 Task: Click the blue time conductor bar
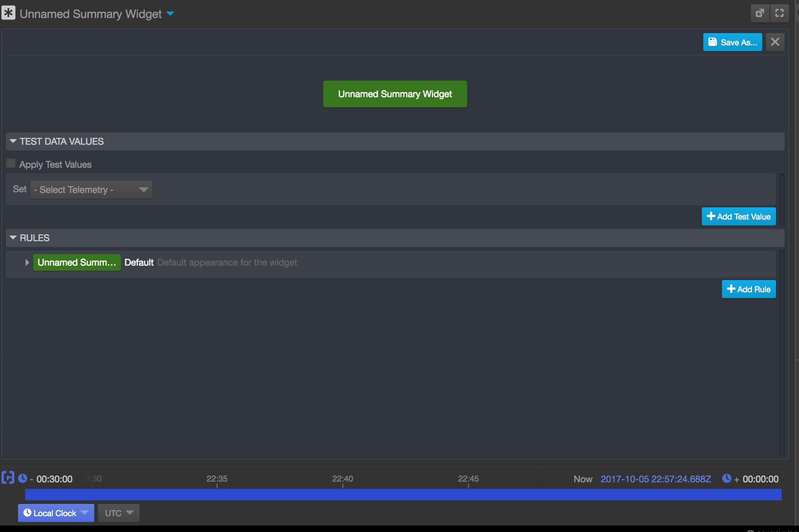click(396, 494)
